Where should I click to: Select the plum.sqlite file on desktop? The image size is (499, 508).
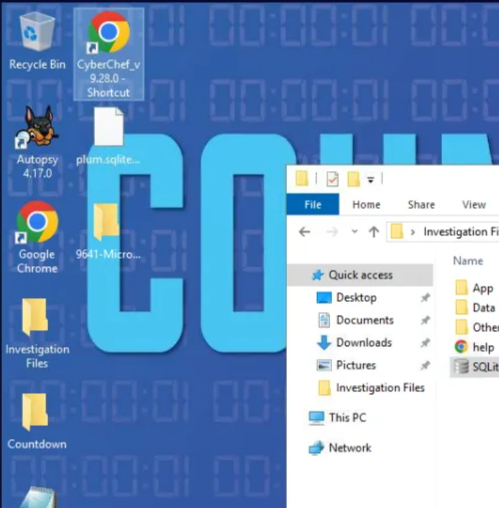(108, 137)
